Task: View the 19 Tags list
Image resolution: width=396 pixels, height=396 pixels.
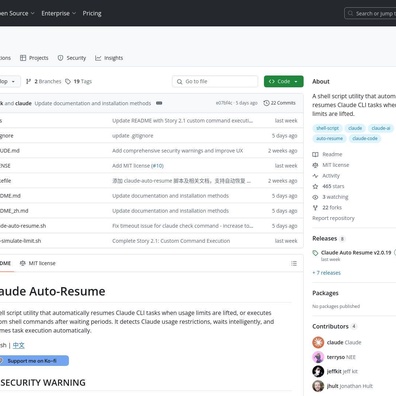Action: coord(78,81)
